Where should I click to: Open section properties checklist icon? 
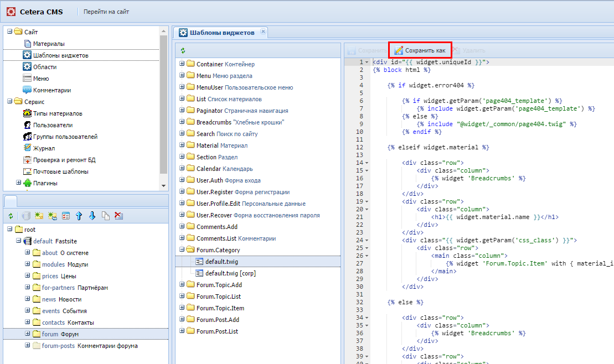[66, 216]
